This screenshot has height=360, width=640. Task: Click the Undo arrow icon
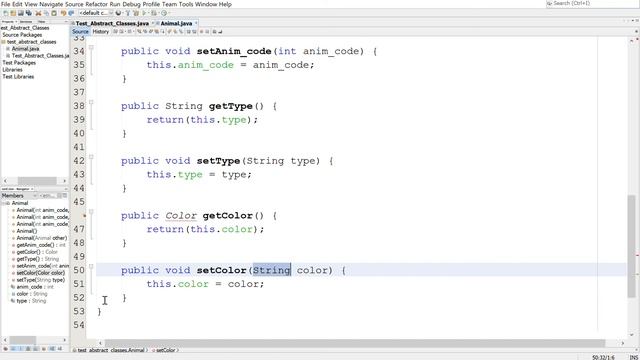pyautogui.click(x=63, y=13)
